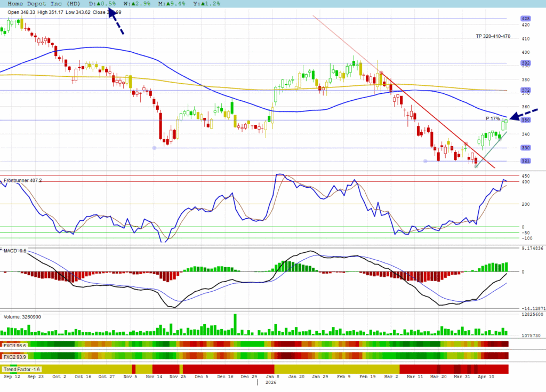Select the daily D: 0.5% change indicator
The width and height of the screenshot is (546, 392).
coord(103,4)
